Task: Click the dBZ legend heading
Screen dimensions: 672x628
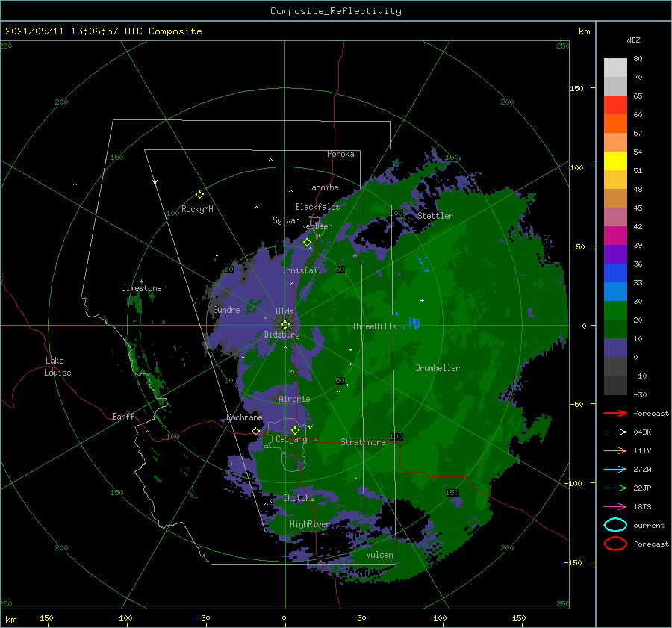Action: pyautogui.click(x=633, y=40)
